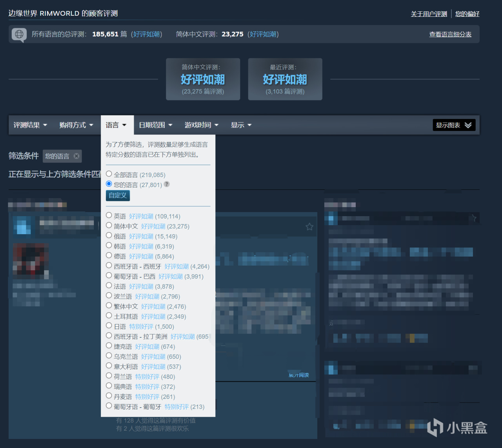
Task: Select 法语 language radio button
Action: [x=109, y=286]
